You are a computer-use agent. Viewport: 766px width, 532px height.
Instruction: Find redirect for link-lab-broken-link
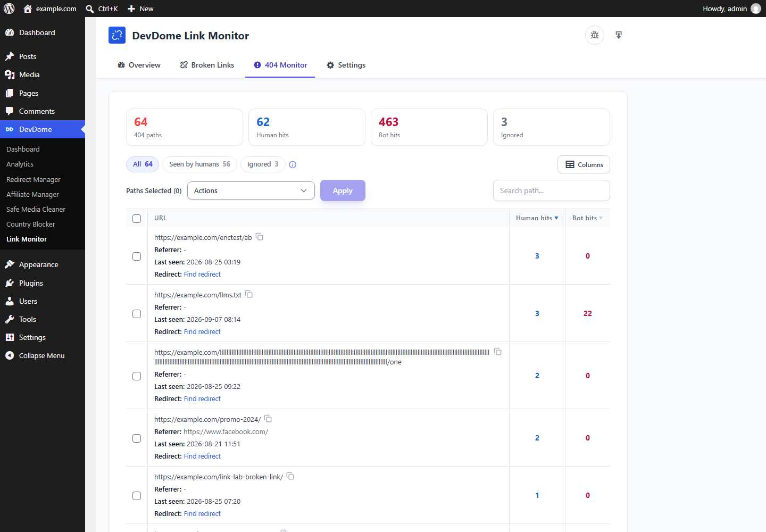(202, 514)
